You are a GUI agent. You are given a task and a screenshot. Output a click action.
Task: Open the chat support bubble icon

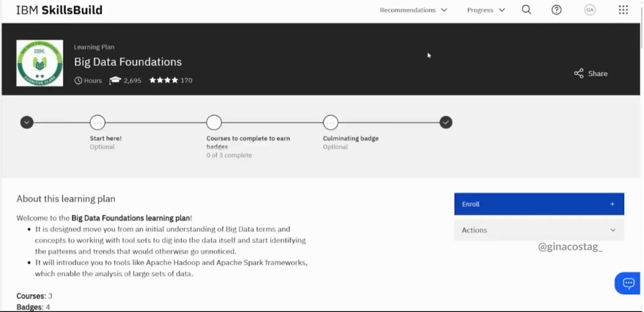[628, 283]
